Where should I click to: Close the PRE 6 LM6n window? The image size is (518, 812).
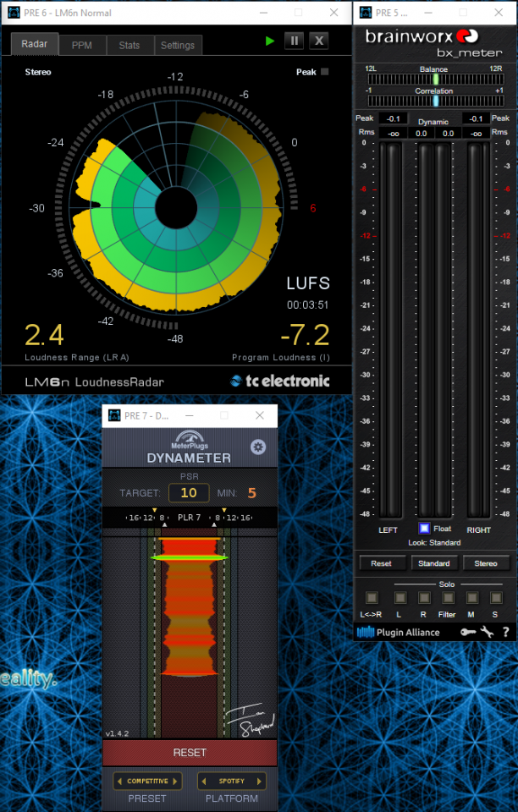point(334,13)
